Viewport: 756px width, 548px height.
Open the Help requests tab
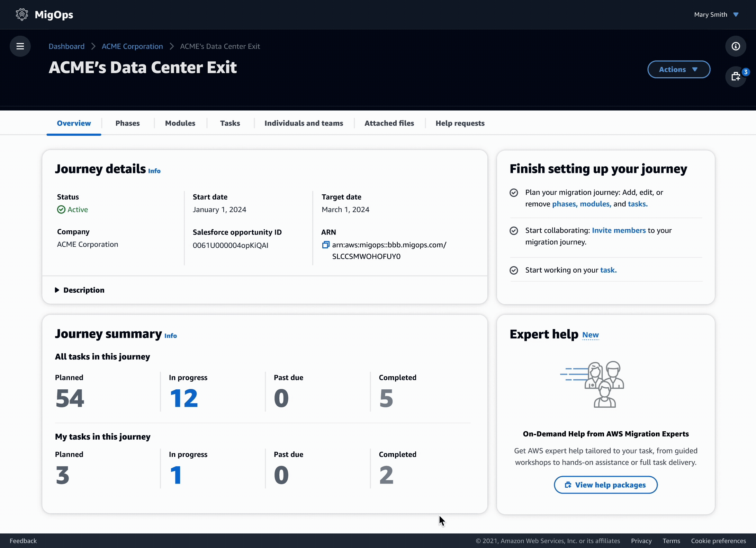[x=460, y=123]
